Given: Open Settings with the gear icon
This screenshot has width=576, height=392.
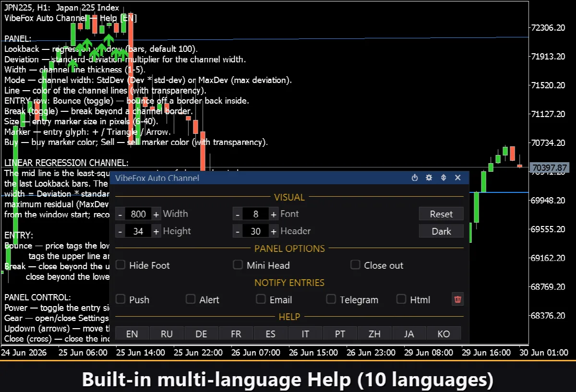Looking at the screenshot, I should point(429,178).
